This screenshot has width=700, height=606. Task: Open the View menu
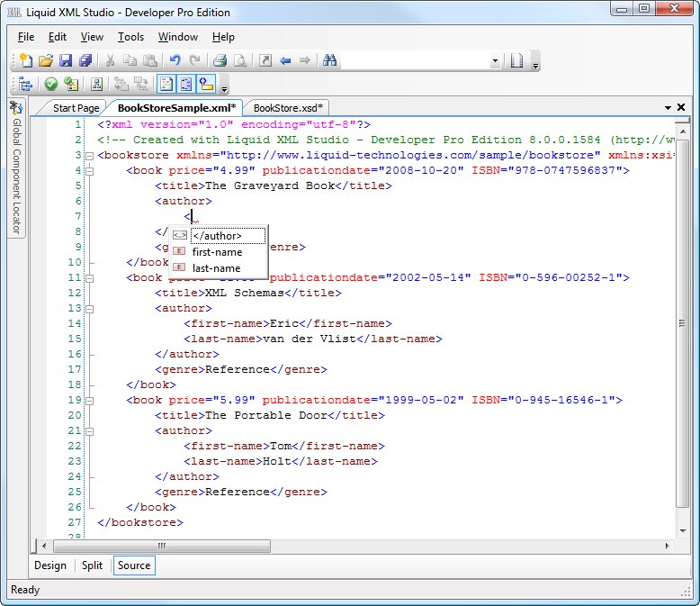(x=92, y=37)
